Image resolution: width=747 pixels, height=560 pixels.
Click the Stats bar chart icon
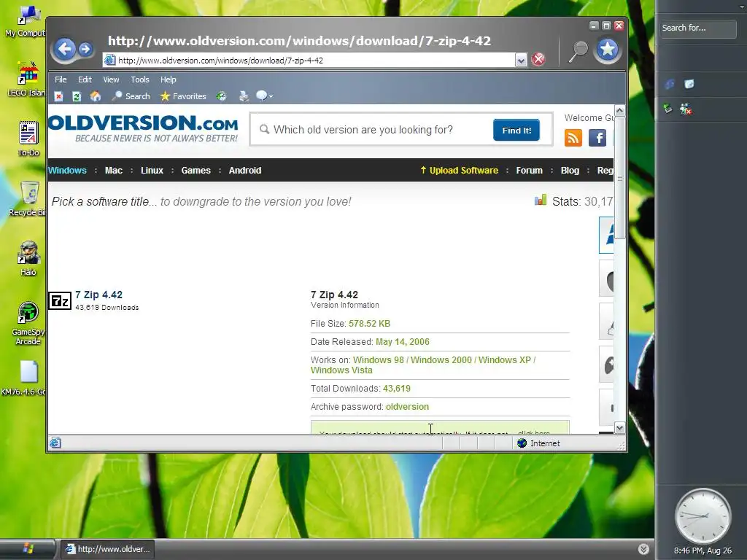pyautogui.click(x=541, y=200)
